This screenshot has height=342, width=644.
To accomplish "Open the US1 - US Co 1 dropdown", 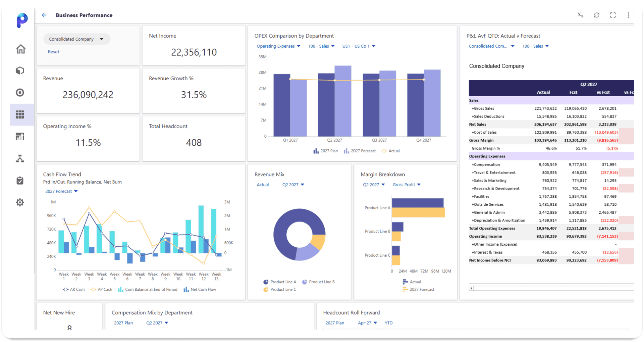I will click(x=359, y=46).
